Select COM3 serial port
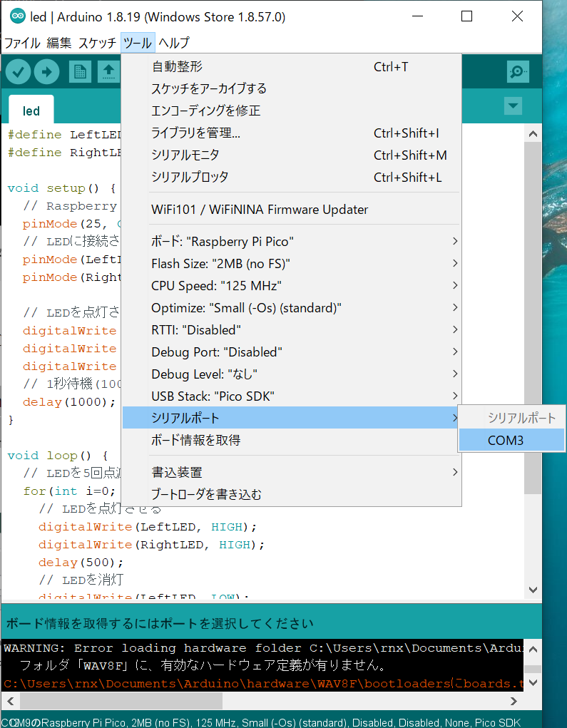The image size is (567, 728). click(512, 440)
